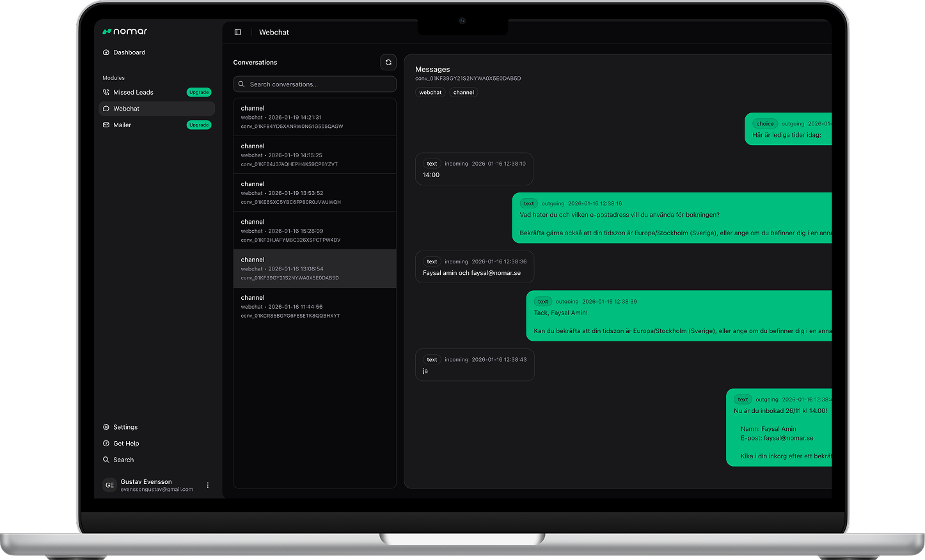925x560 pixels.
Task: Click the Missed Leads phone icon
Action: (x=106, y=92)
